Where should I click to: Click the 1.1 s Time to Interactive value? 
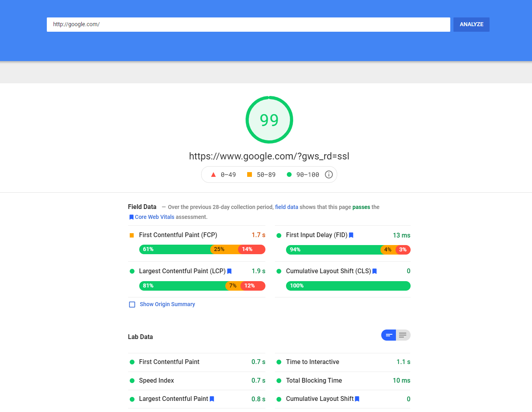coord(403,362)
